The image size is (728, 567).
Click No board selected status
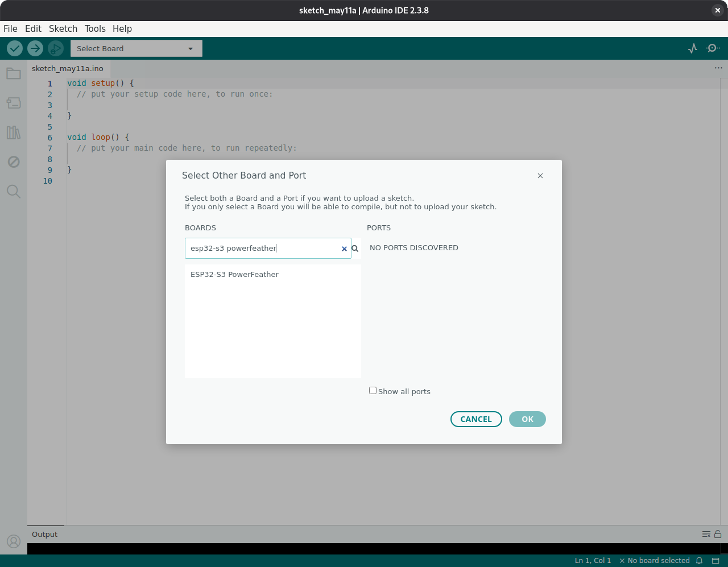(655, 561)
